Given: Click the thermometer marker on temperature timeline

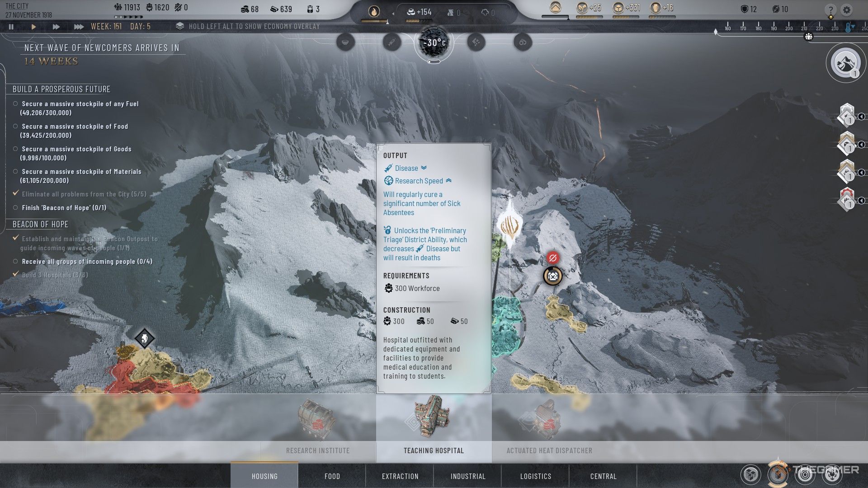Looking at the screenshot, I should (x=848, y=28).
